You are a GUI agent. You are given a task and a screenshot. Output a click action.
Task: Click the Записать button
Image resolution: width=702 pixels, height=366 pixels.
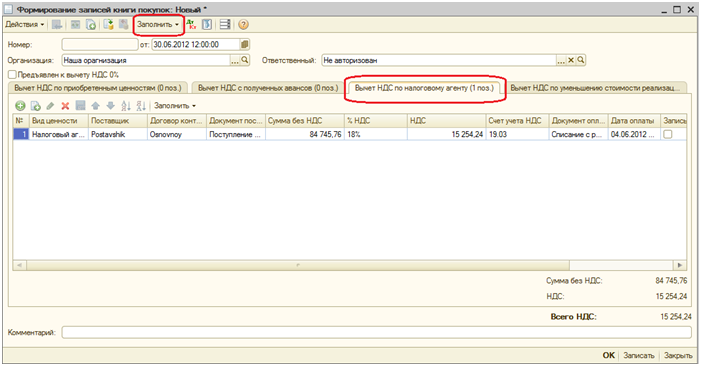(x=639, y=355)
